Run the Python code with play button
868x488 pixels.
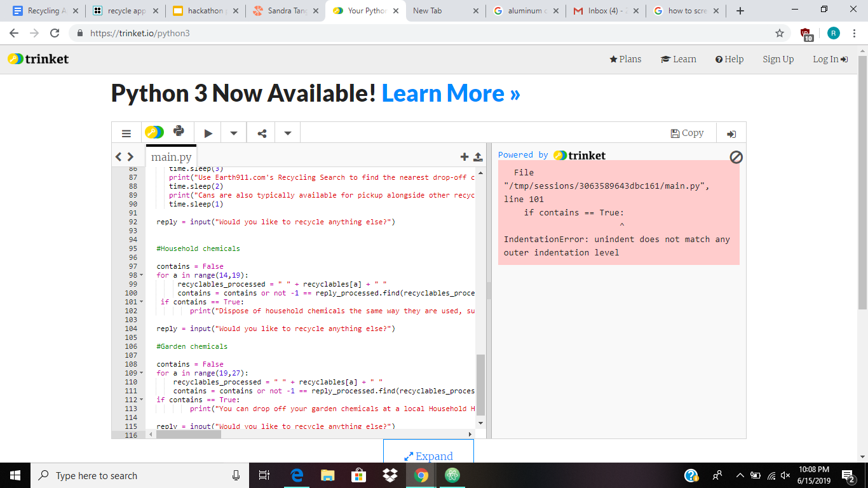208,133
